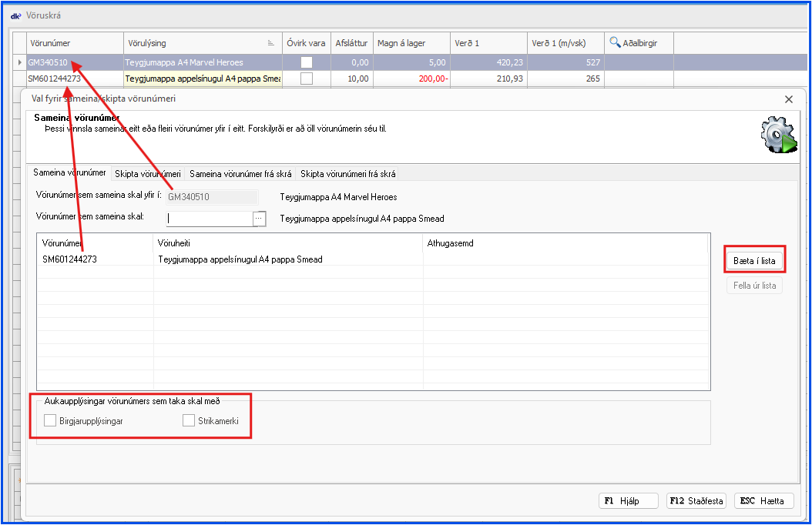
Task: Click the dk logo in title bar
Action: pos(15,15)
